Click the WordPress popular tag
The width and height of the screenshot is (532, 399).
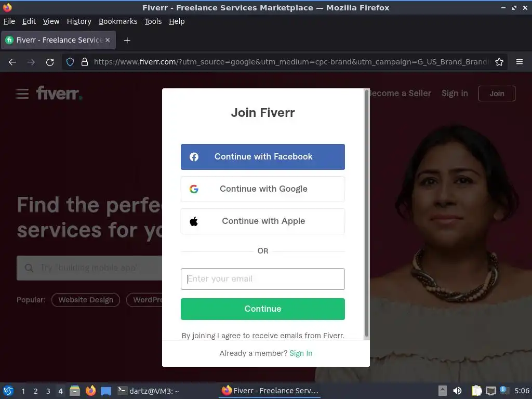[x=144, y=300]
